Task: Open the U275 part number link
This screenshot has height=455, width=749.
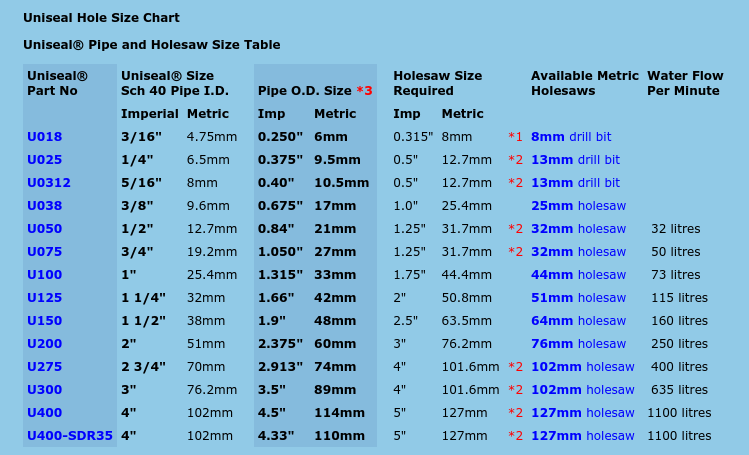Action: pos(44,367)
